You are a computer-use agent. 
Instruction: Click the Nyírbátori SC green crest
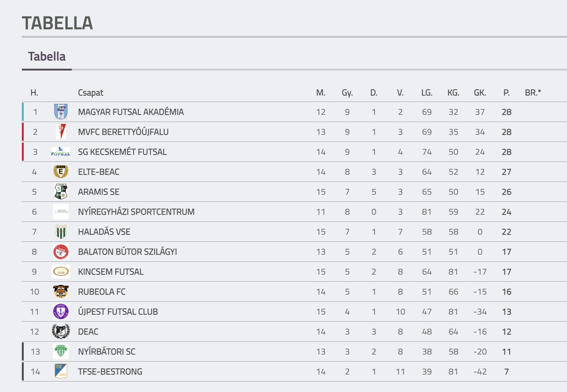[x=61, y=351]
